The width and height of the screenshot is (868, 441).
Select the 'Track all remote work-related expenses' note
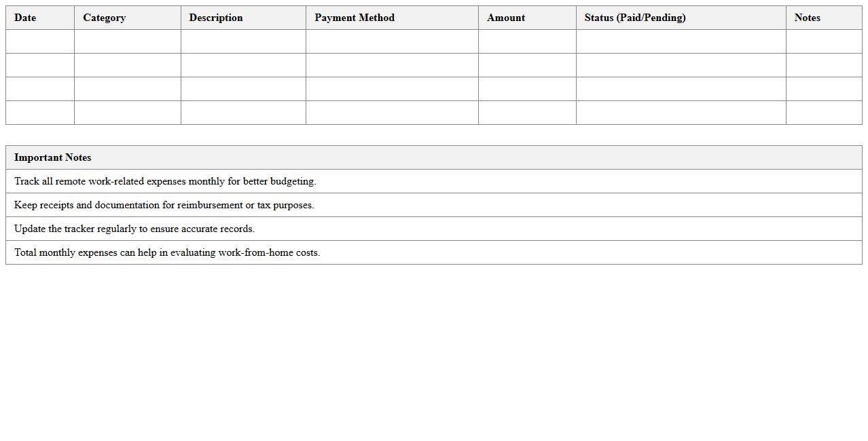pos(165,181)
